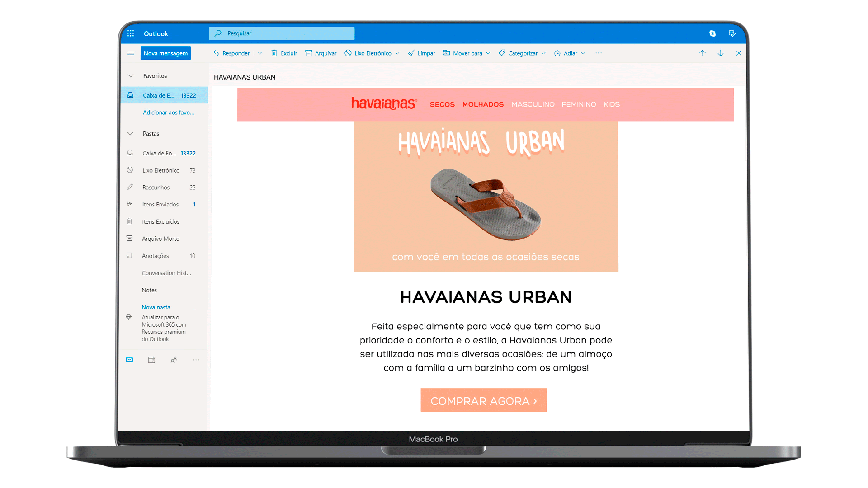
Task: Open the Rascunhos folder
Action: tap(164, 188)
